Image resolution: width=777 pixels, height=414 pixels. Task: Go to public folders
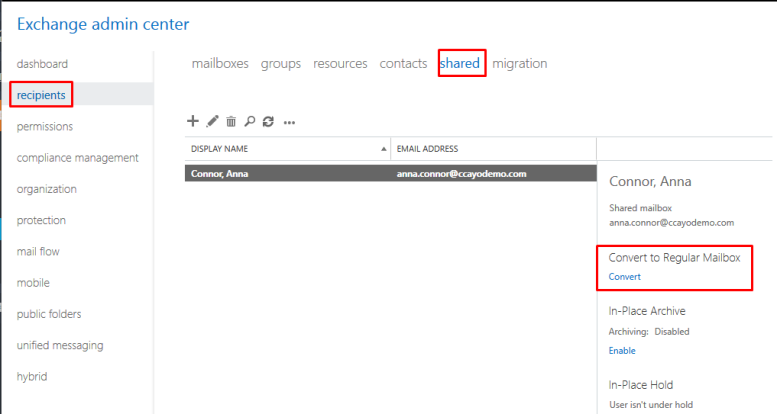49,314
